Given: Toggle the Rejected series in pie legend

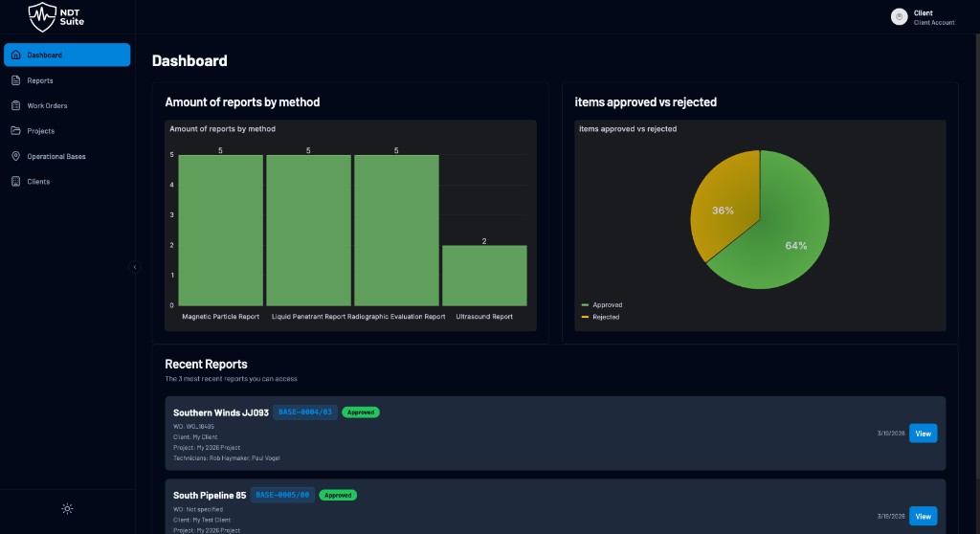Looking at the screenshot, I should coord(605,317).
